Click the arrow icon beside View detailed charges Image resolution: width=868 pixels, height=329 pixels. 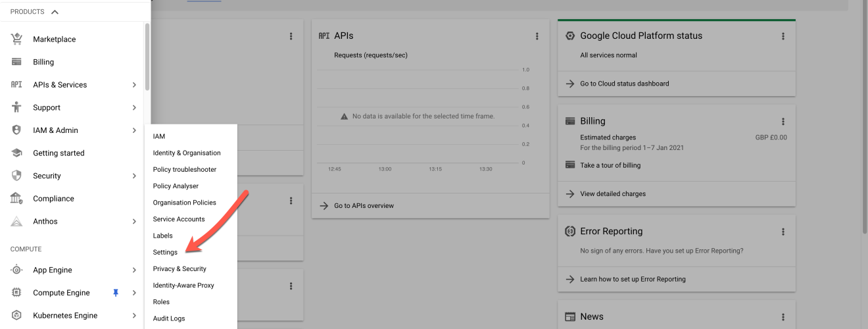(x=570, y=194)
